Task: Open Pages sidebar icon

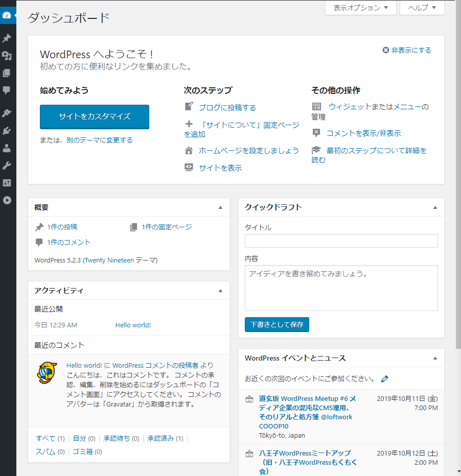Action: 7,73
